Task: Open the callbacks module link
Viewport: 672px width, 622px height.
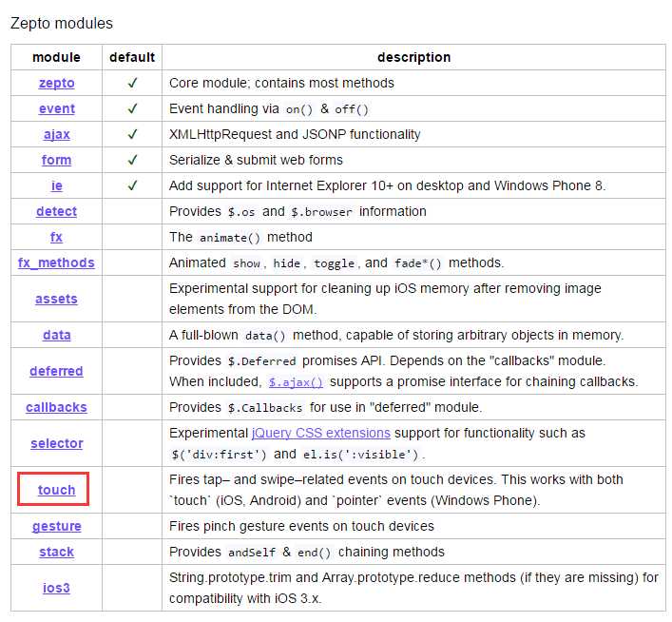Action: pyautogui.click(x=56, y=407)
